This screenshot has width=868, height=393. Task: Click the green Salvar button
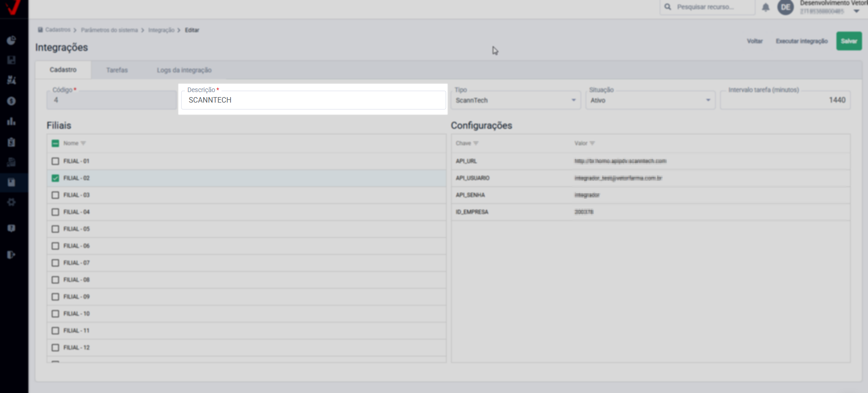(849, 41)
